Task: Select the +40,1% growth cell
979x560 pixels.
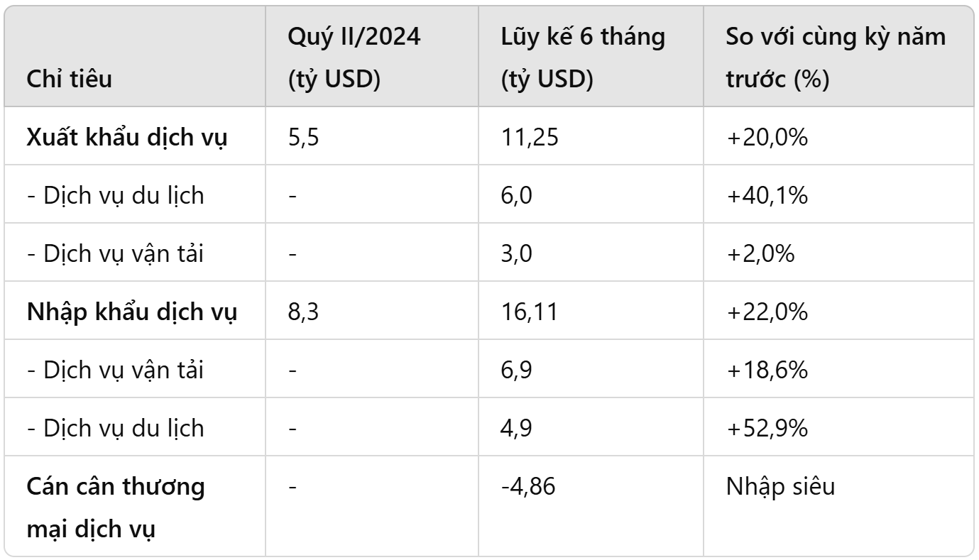Action: [767, 195]
